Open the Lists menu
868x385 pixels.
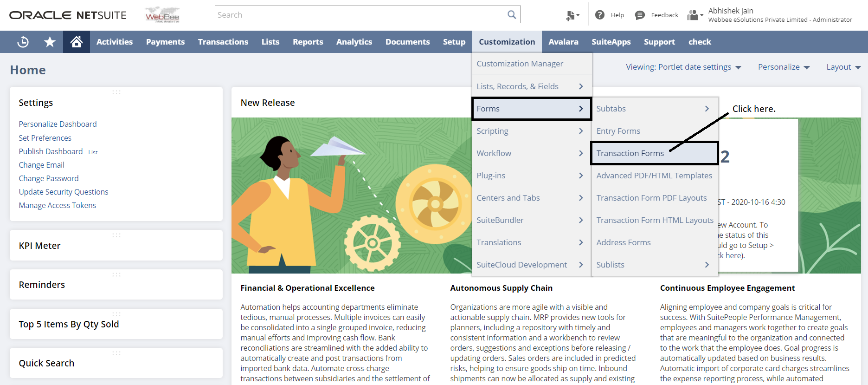click(270, 42)
